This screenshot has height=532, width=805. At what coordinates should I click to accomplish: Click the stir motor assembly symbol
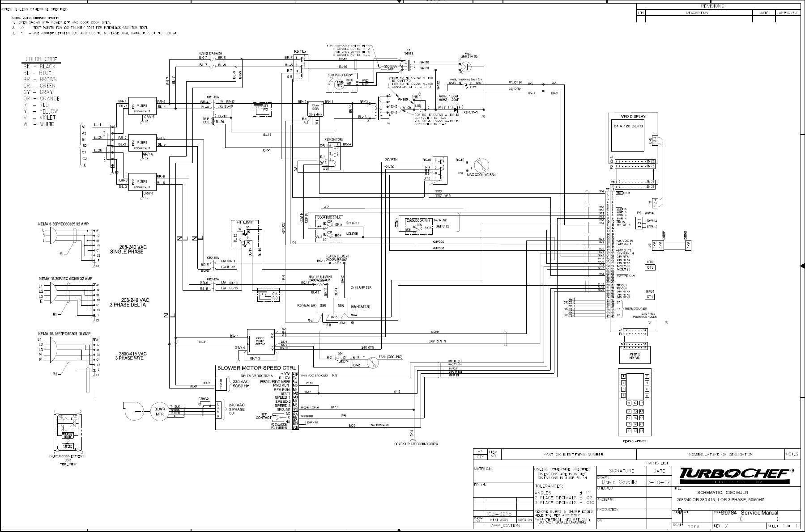click(341, 83)
